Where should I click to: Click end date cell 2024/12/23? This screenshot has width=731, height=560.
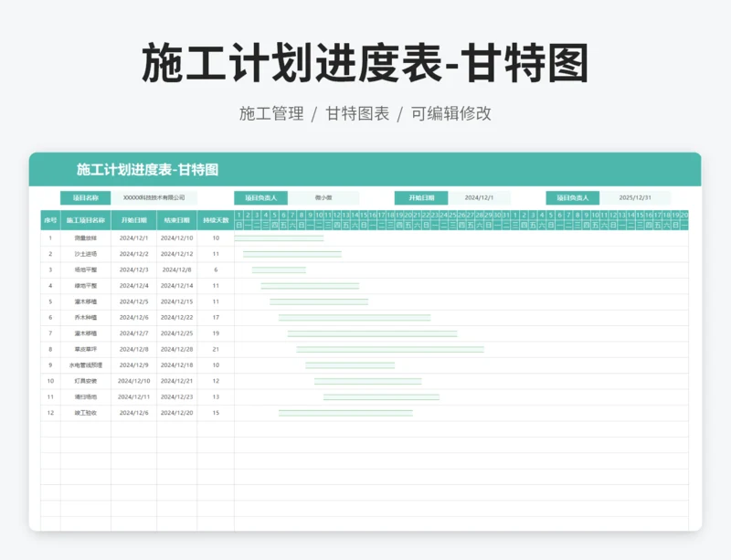coord(176,396)
